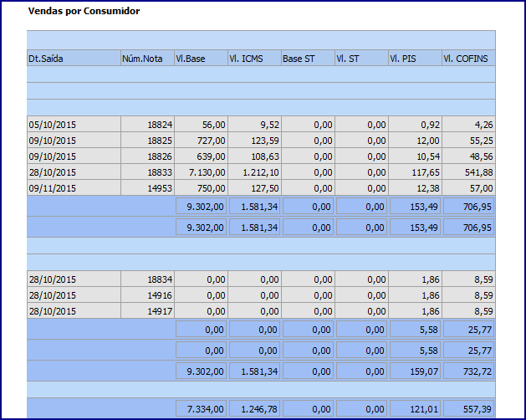This screenshot has width=526, height=420.
Task: Select base value 750,00
Action: 201,188
